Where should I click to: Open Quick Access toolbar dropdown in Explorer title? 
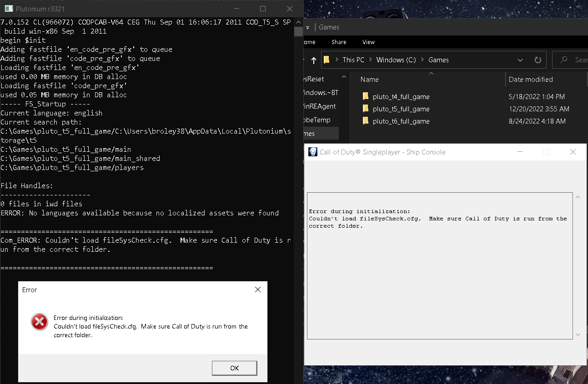tap(307, 27)
